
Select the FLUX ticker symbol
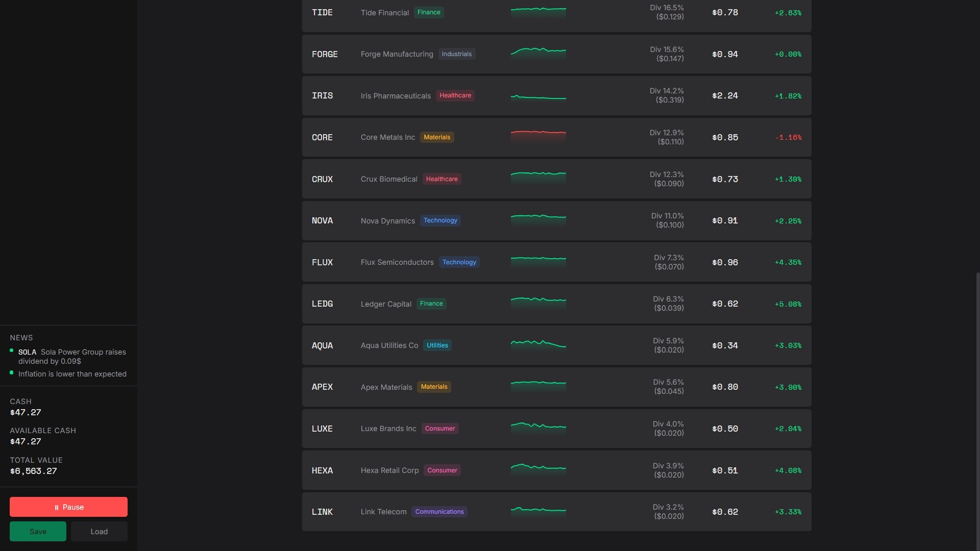[322, 262]
